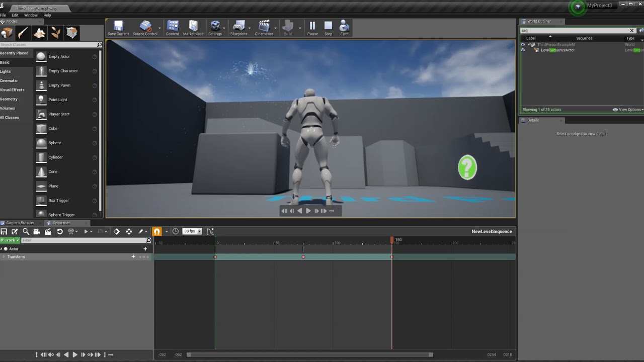The image size is (644, 362).
Task: Click the Sequencer horizontal range scrollbar
Action: point(310,354)
